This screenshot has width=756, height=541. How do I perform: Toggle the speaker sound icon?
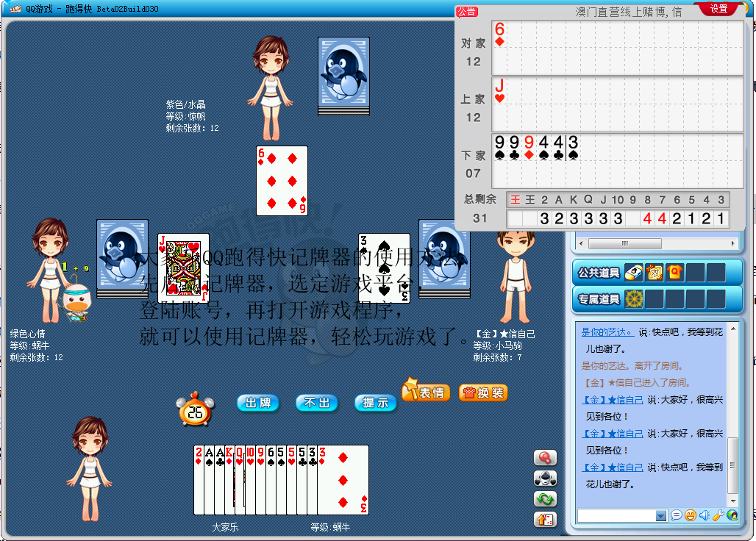[x=705, y=515]
